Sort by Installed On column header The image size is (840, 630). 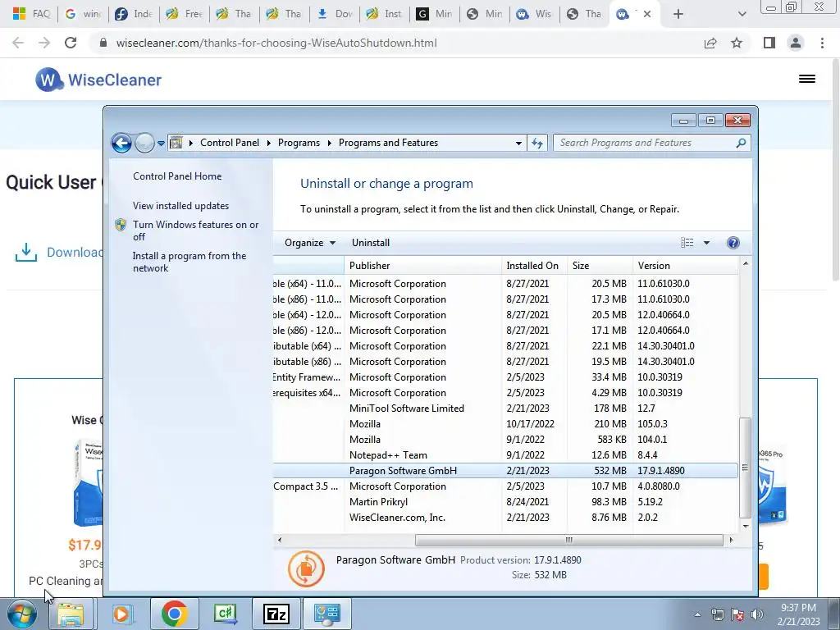click(533, 265)
